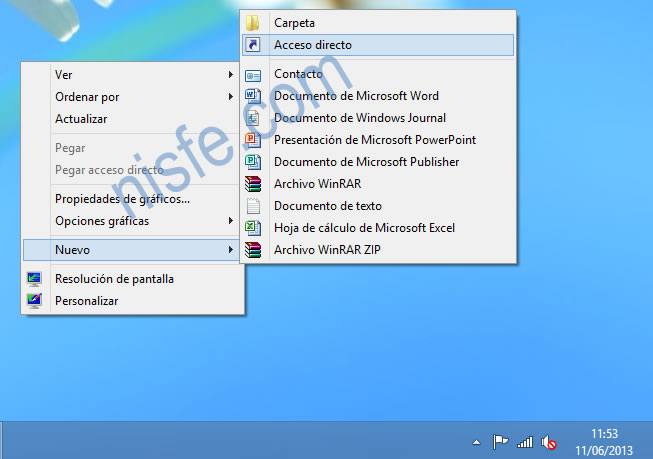Screen dimensions: 653x459
Task: Open Resolución de pantalla
Action: pos(133,279)
